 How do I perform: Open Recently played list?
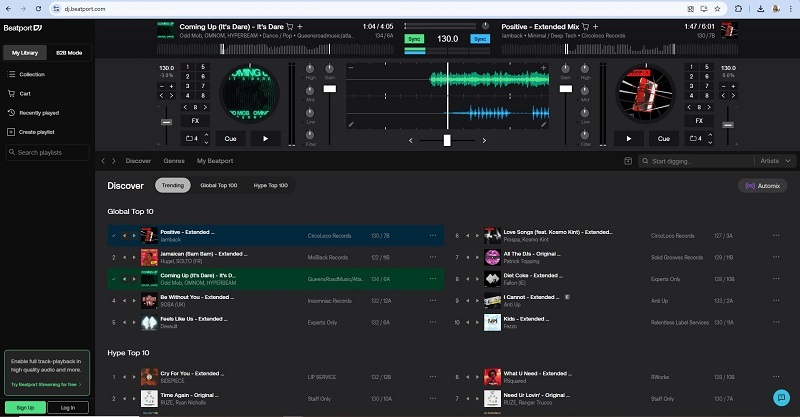(34, 113)
